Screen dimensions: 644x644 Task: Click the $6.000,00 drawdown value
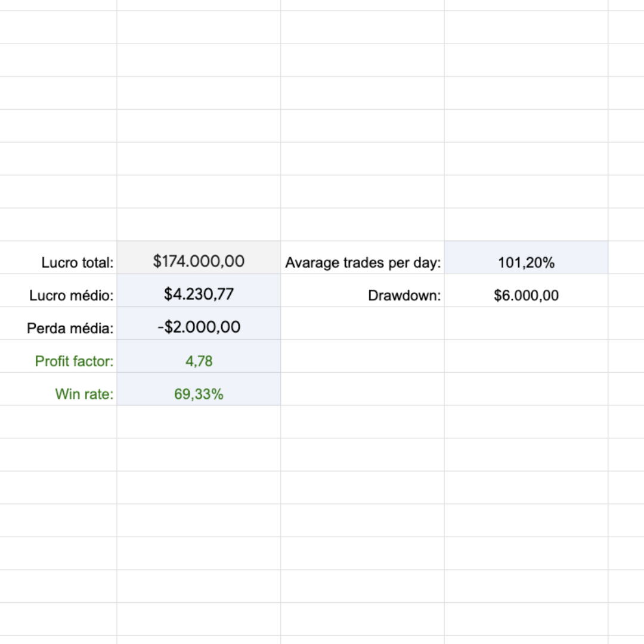click(x=526, y=295)
